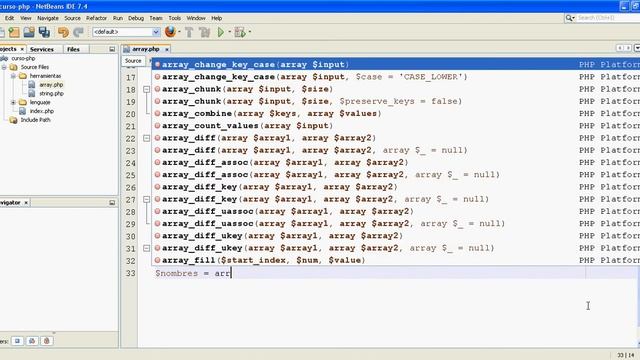Open the Help menu
Viewport: 640px width, 360px height.
coord(216,18)
